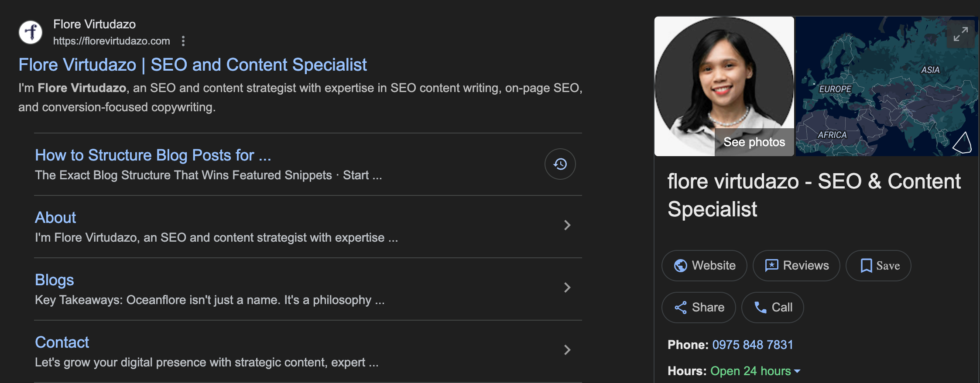Click the Reviews star-comment icon

(x=771, y=266)
